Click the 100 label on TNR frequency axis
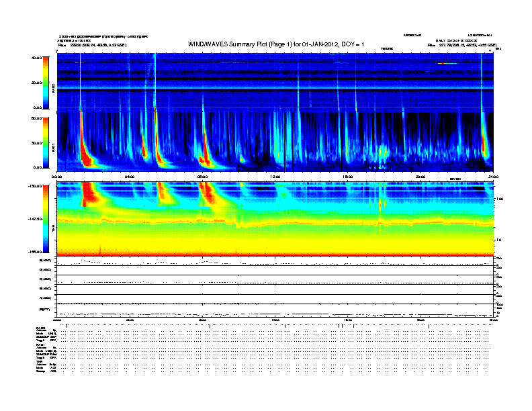 coord(500,199)
